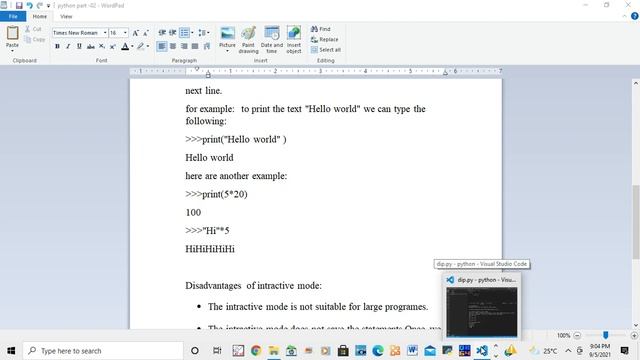Click the zoom slider handle

click(x=606, y=335)
